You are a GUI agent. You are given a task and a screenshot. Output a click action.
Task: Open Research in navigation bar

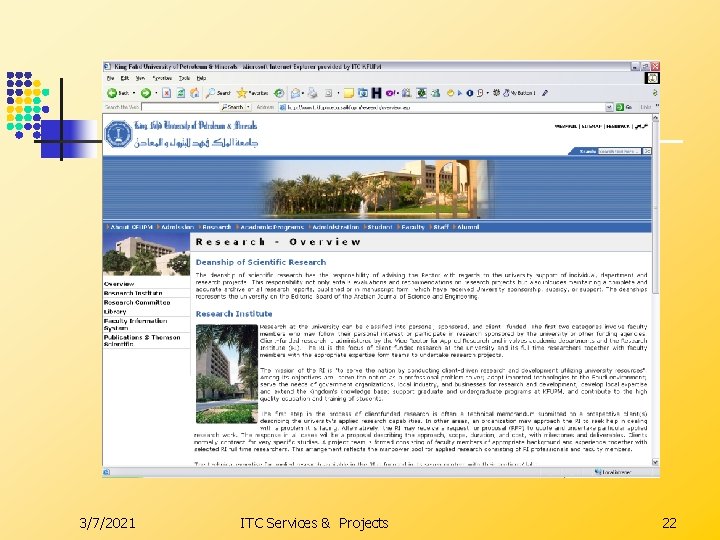[215, 227]
